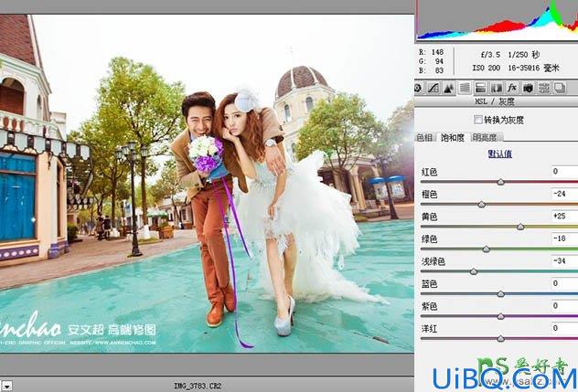Click the 浅绿色 value field showing -34
Viewport: 578px width, 392px height.
pyautogui.click(x=564, y=260)
